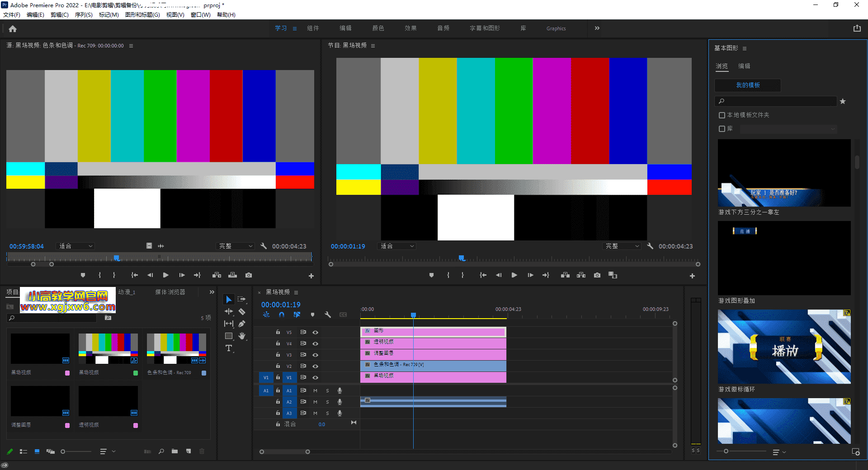Click the Home icon
Viewport: 868px width, 470px height.
13,28
